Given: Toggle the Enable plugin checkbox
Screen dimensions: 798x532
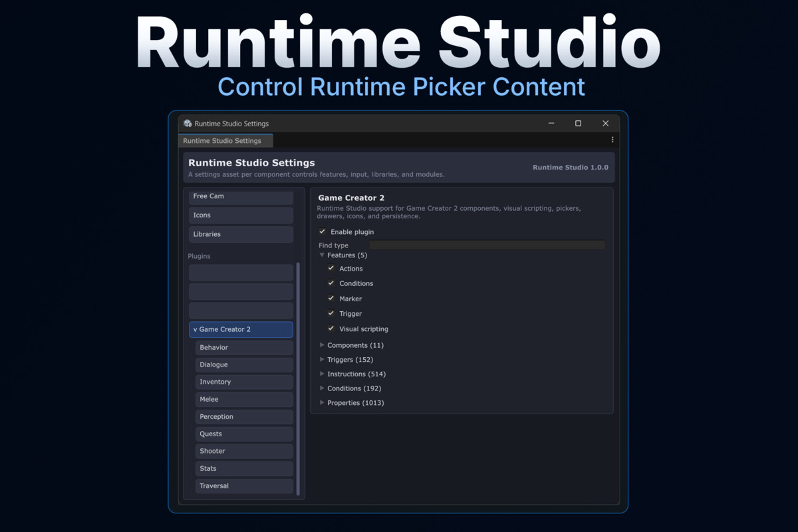Looking at the screenshot, I should click(323, 231).
